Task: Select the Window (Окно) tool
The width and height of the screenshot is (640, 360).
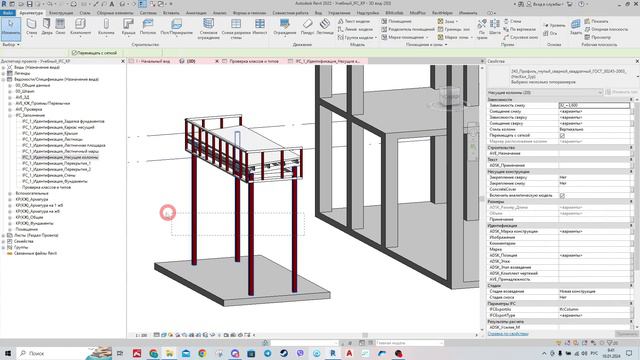Action: tap(60, 27)
